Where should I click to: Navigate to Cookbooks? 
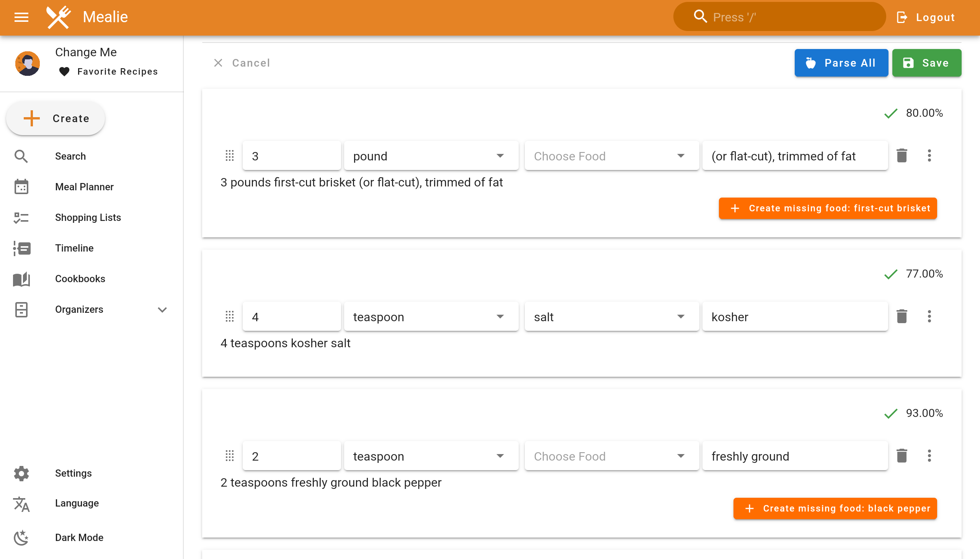tap(80, 279)
